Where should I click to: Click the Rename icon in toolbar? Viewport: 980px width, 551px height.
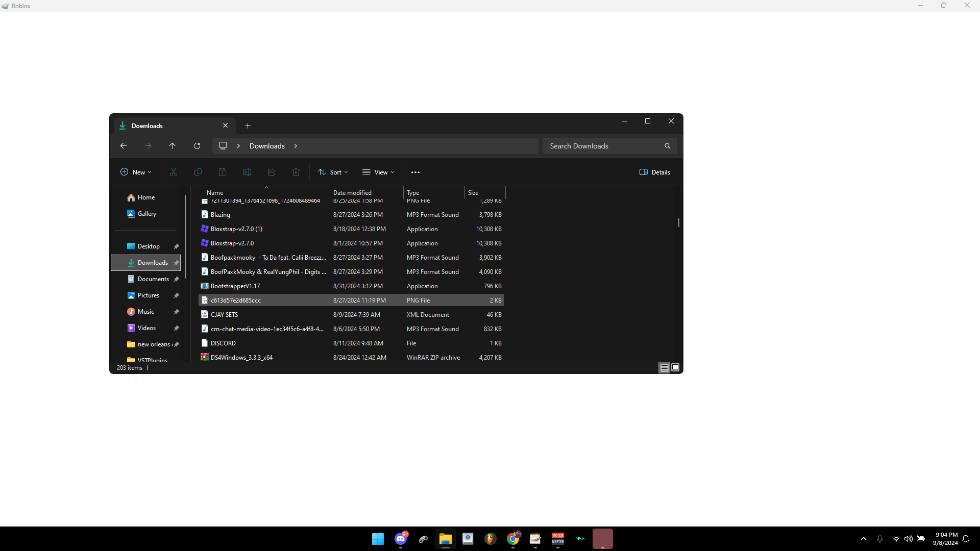(x=247, y=172)
